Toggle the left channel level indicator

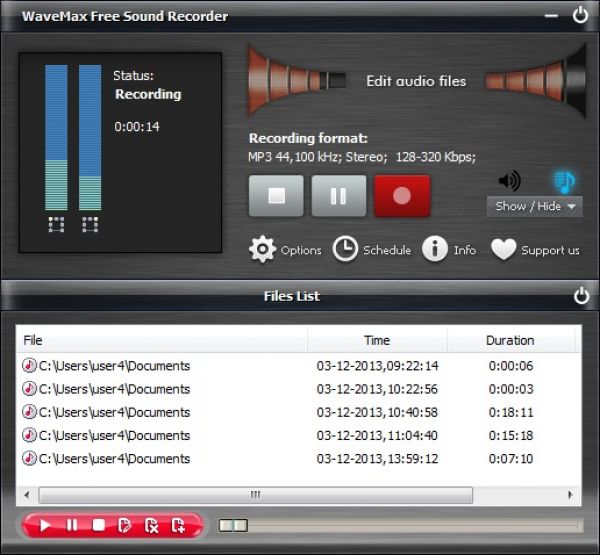57,224
